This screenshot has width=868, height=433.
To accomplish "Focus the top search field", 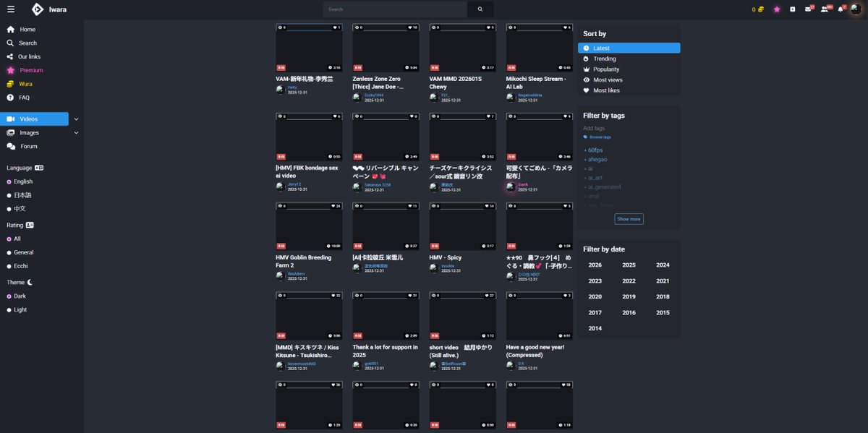I will point(395,9).
